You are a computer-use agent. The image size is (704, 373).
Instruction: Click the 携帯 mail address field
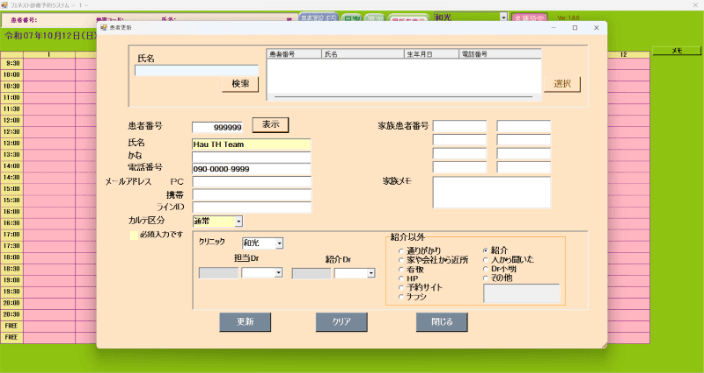[x=251, y=195]
